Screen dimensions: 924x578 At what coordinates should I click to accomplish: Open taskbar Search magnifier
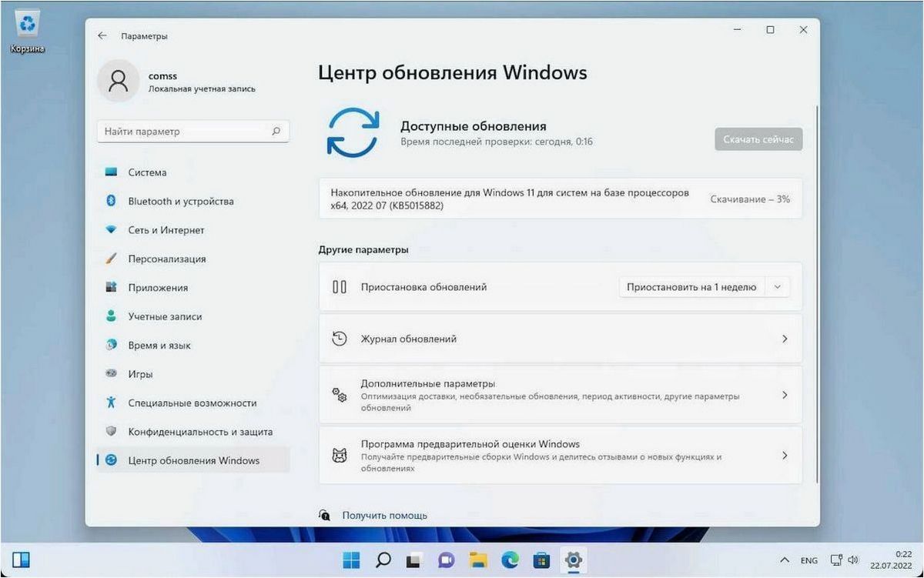pos(383,559)
